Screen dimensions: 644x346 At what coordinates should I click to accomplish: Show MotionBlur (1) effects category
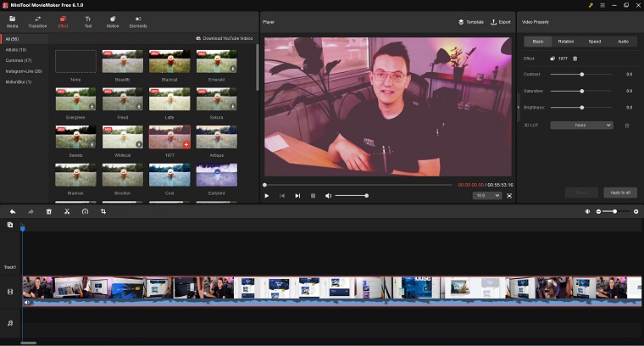point(19,81)
